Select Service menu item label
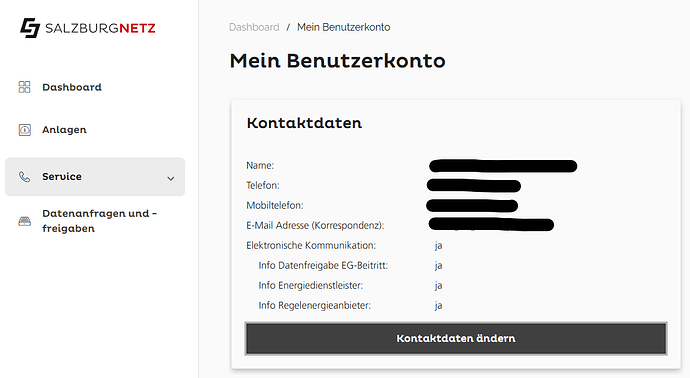This screenshot has width=690, height=378. (x=62, y=176)
